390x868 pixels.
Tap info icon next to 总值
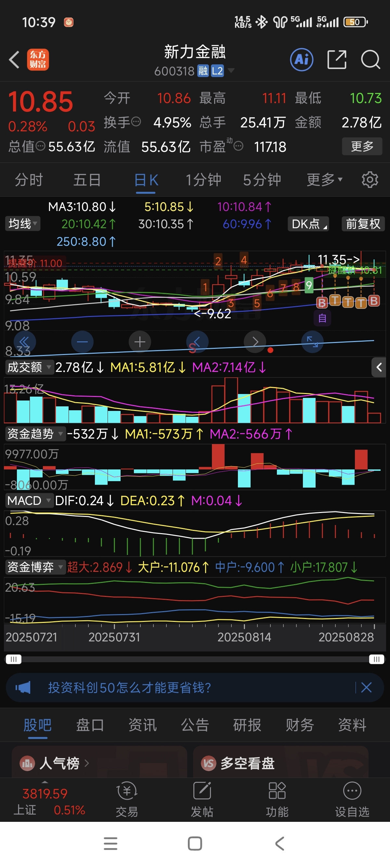click(x=40, y=146)
